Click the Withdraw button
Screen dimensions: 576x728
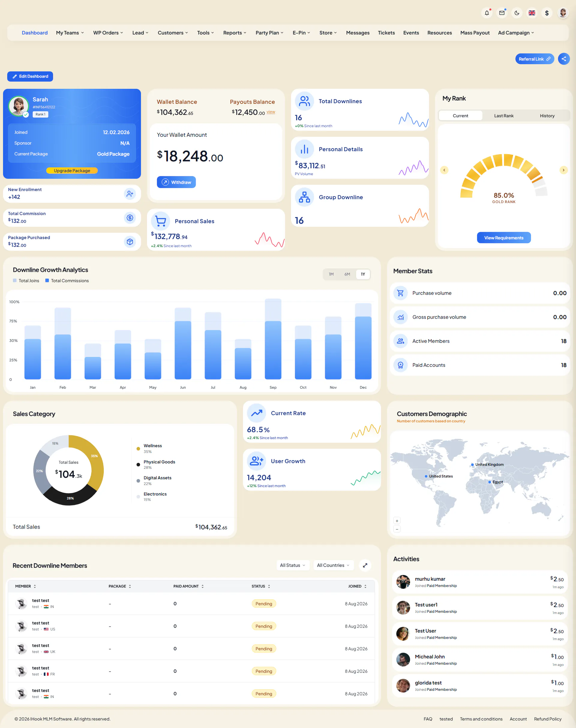click(176, 182)
